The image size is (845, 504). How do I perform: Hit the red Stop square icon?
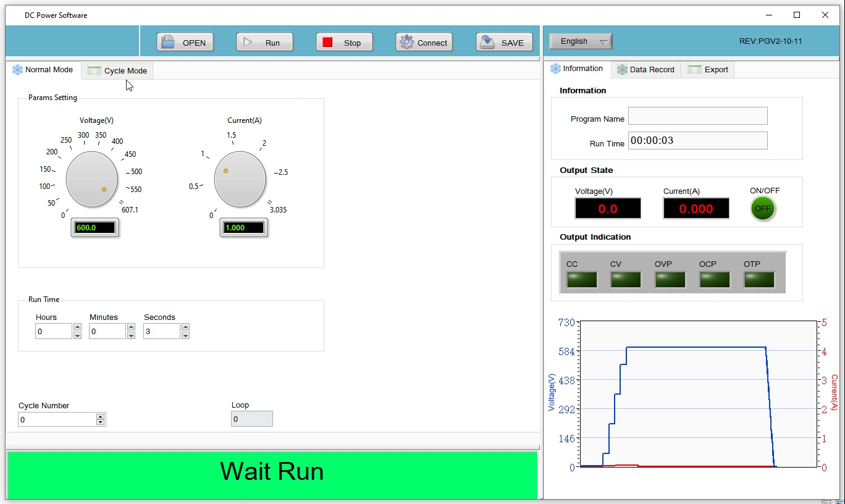[327, 43]
